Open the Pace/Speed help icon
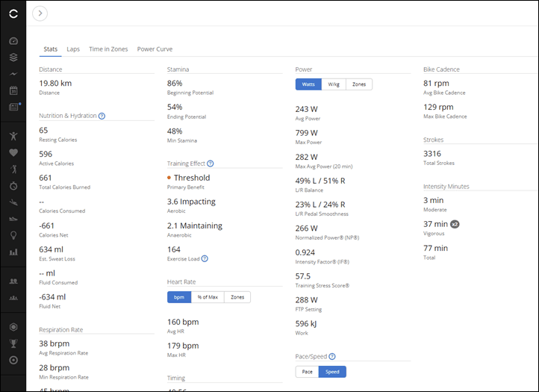Viewport: 539px width, 392px height. tap(332, 357)
